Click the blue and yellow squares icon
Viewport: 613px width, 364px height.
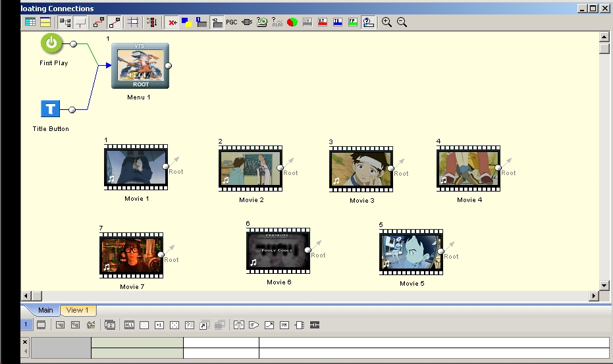(x=186, y=22)
